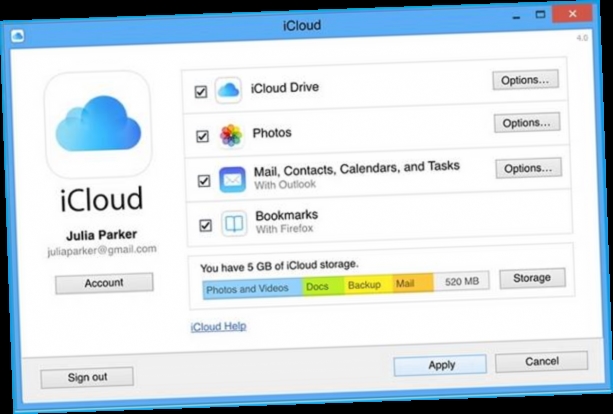The width and height of the screenshot is (613, 414).
Task: Click the yellow Backup storage segment
Action: (368, 285)
